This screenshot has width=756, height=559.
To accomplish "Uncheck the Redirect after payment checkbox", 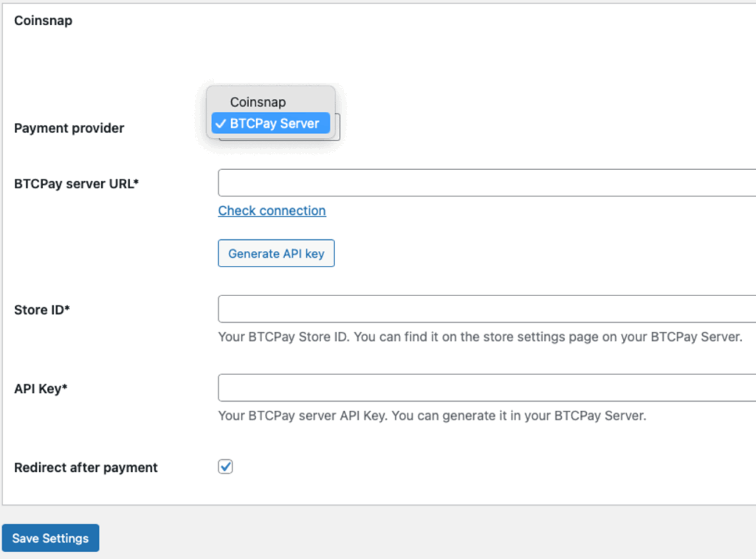I will click(225, 467).
